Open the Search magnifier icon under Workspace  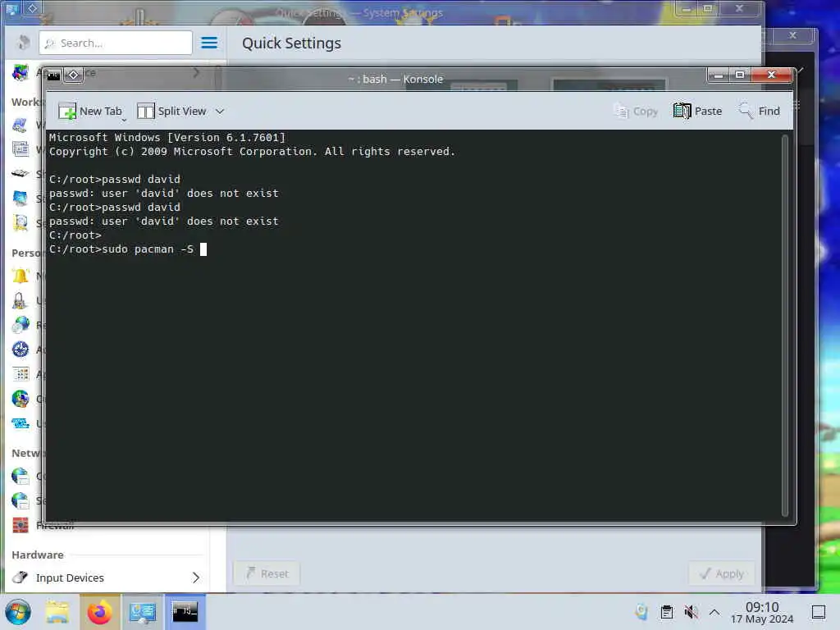click(21, 223)
